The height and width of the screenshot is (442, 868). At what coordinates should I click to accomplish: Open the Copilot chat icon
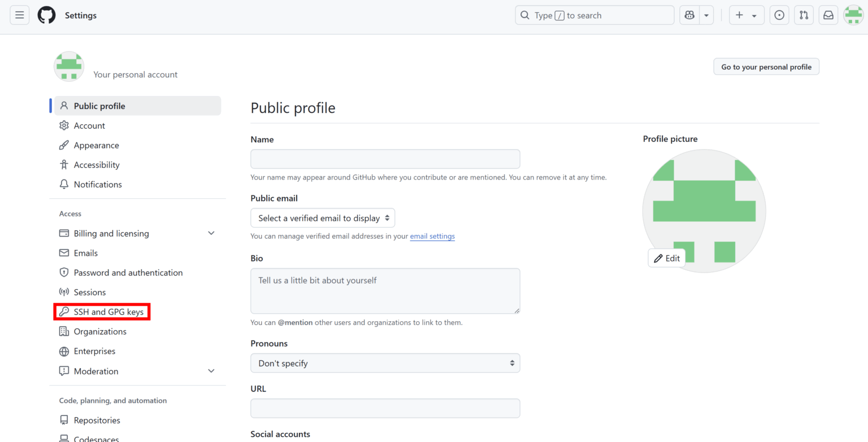point(689,15)
